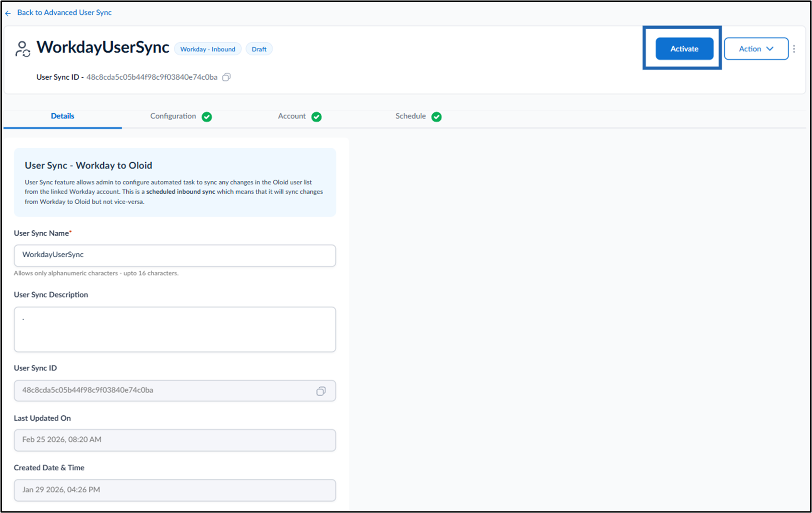This screenshot has width=812, height=513.
Task: Click the Workday - Inbound badge
Action: [208, 49]
